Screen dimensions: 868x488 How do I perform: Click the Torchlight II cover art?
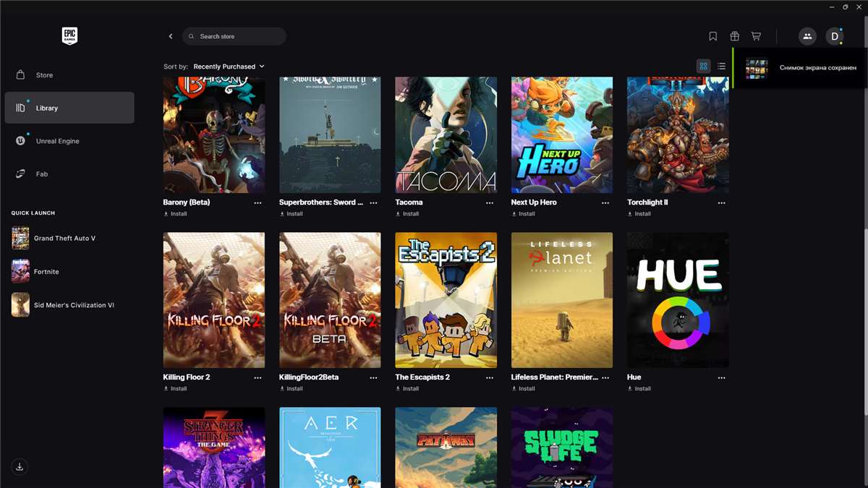click(x=678, y=135)
